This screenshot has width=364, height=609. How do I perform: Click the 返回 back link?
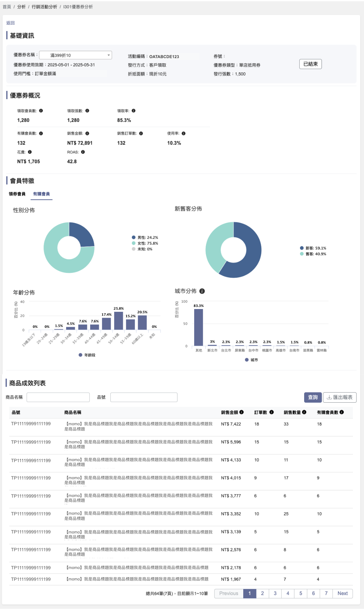tap(10, 23)
